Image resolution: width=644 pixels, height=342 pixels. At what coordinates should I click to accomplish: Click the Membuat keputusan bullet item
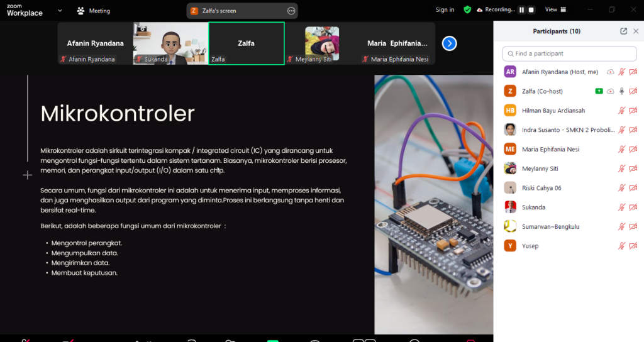84,273
